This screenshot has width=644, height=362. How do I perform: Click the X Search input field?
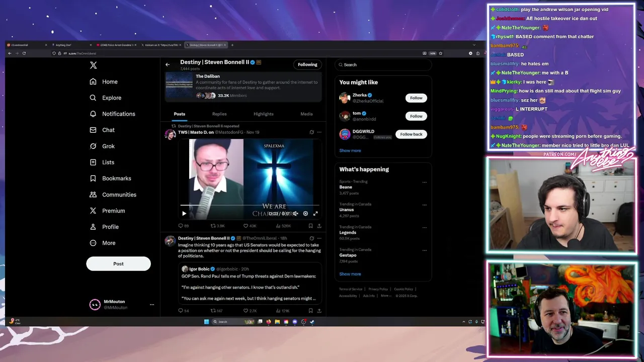pos(383,65)
